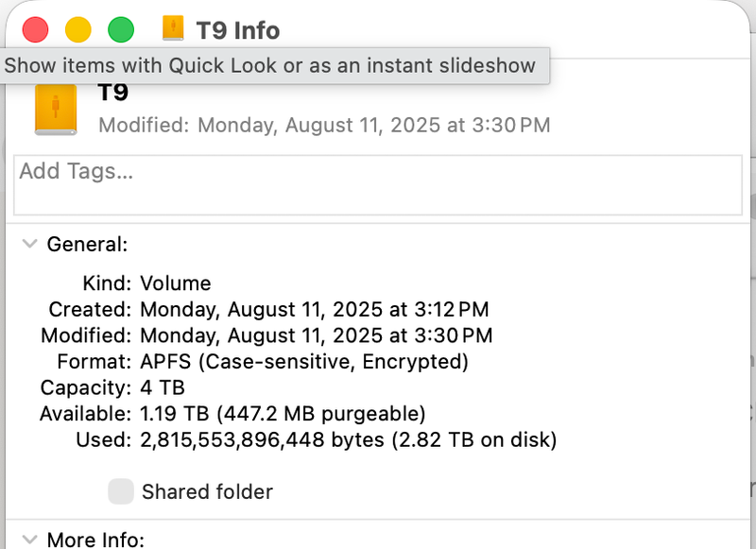Close the T9 Info window

click(35, 29)
